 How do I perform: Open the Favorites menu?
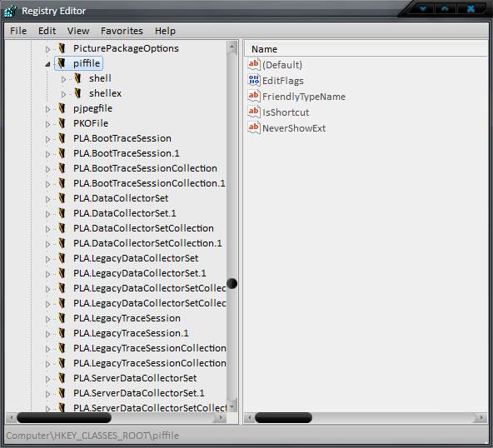coord(122,31)
